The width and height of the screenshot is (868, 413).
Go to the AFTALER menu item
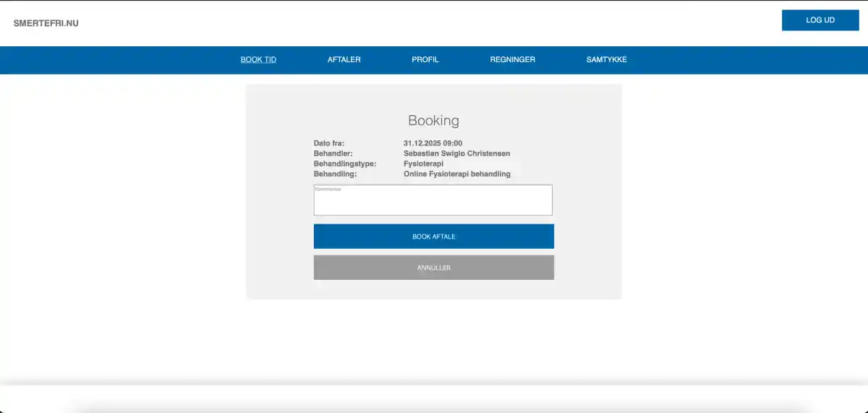click(344, 59)
